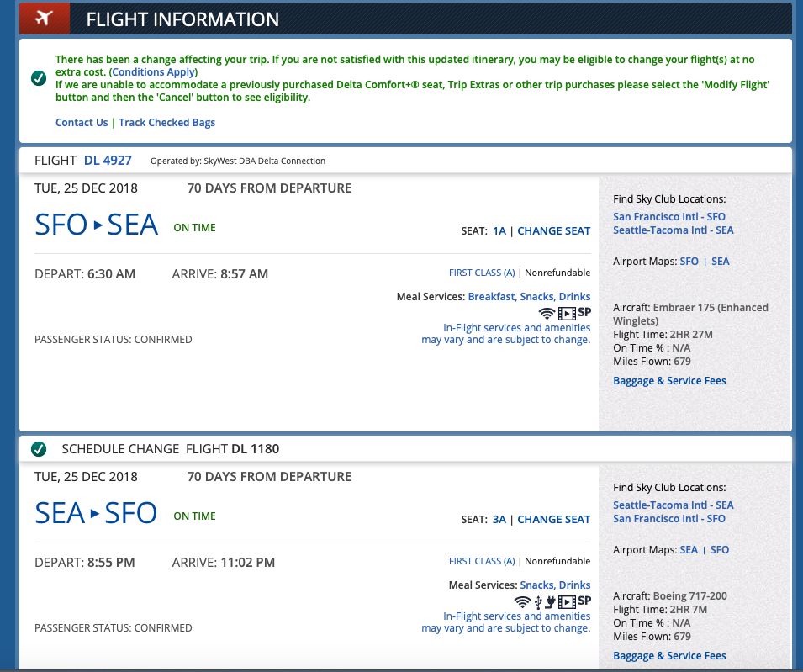Viewport: 803px width, 672px height.
Task: Click the in-flight video icon for SFO to SEA
Action: point(567,313)
